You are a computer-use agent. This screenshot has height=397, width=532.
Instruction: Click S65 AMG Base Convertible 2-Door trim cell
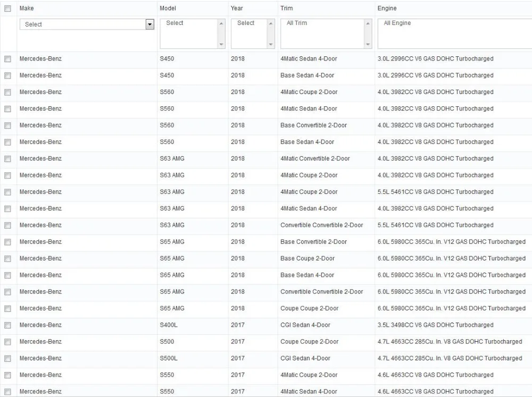[313, 242]
